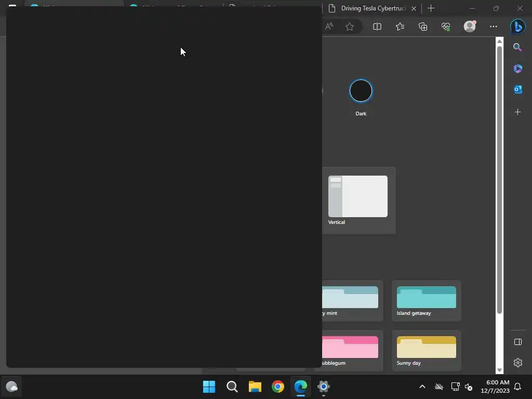This screenshot has height=399, width=532.
Task: Toggle Split screen icon in Edge toolbar
Action: coord(377,26)
